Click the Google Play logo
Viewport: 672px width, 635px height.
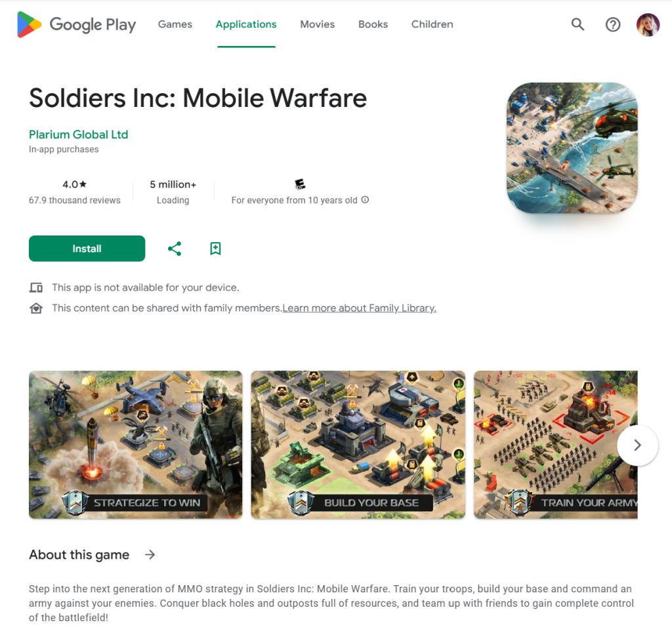[x=76, y=24]
